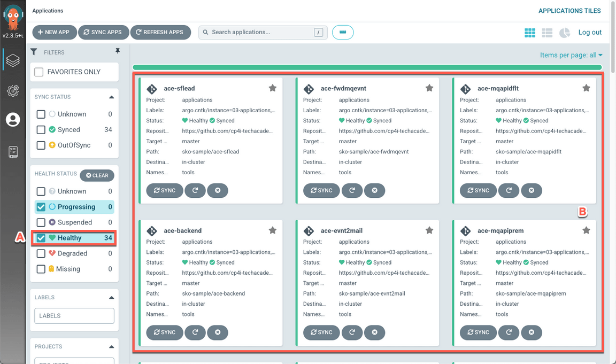
Task: Click Clear in Health Status filter
Action: (97, 175)
